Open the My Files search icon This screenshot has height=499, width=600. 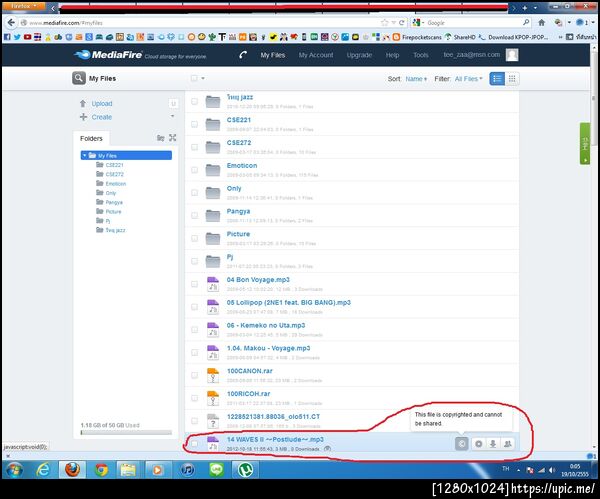(78, 78)
